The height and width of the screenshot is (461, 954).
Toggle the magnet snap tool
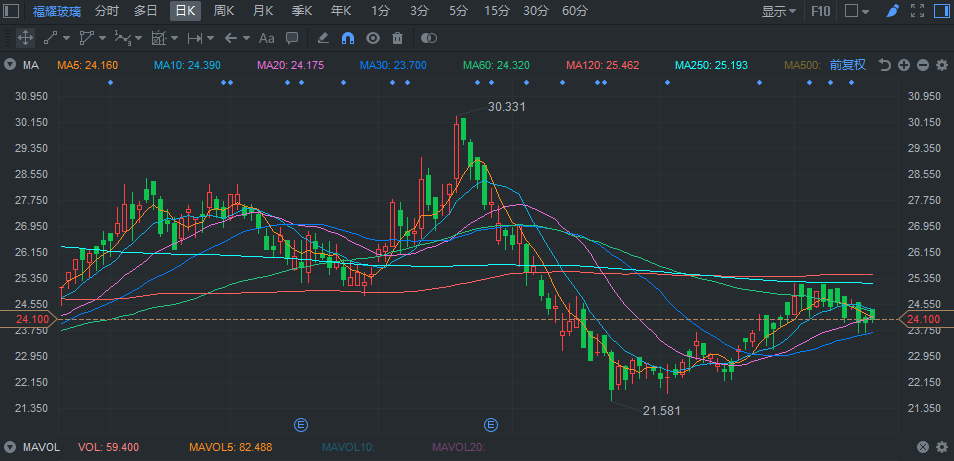348,38
